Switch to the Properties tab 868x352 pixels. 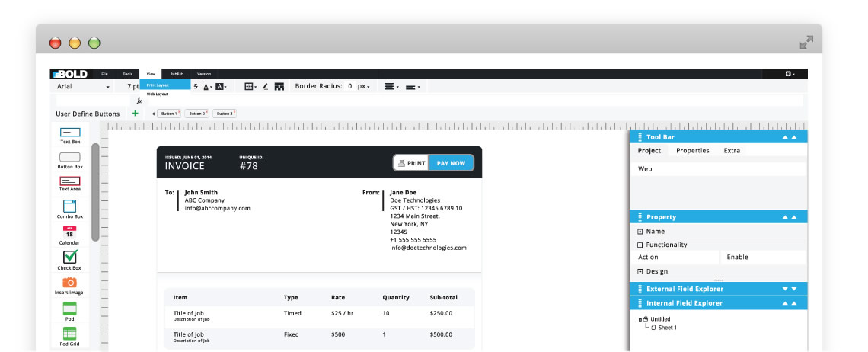coord(693,151)
